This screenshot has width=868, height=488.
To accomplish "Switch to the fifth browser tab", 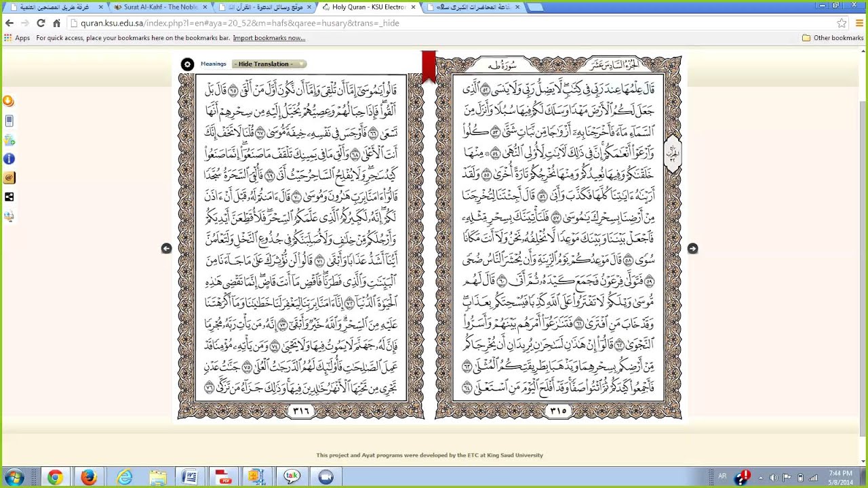I will point(473,7).
